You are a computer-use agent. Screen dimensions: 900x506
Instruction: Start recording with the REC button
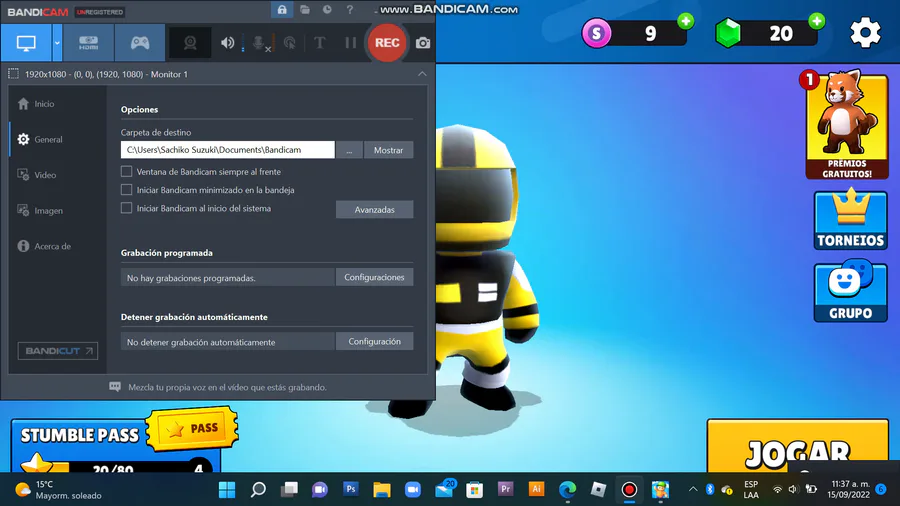[x=387, y=42]
